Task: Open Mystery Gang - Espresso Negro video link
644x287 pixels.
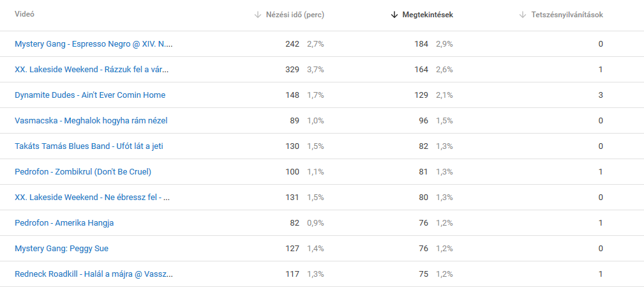Action: [94, 44]
